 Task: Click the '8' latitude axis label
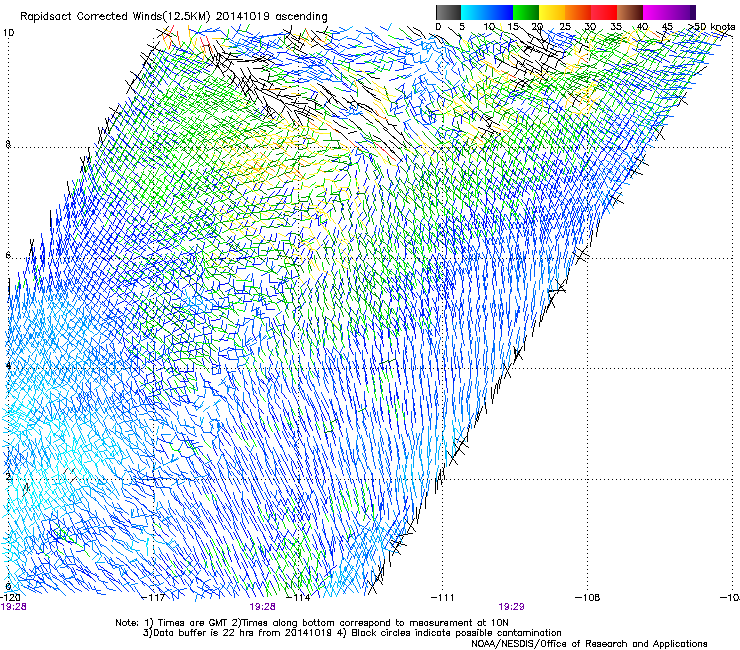8,144
